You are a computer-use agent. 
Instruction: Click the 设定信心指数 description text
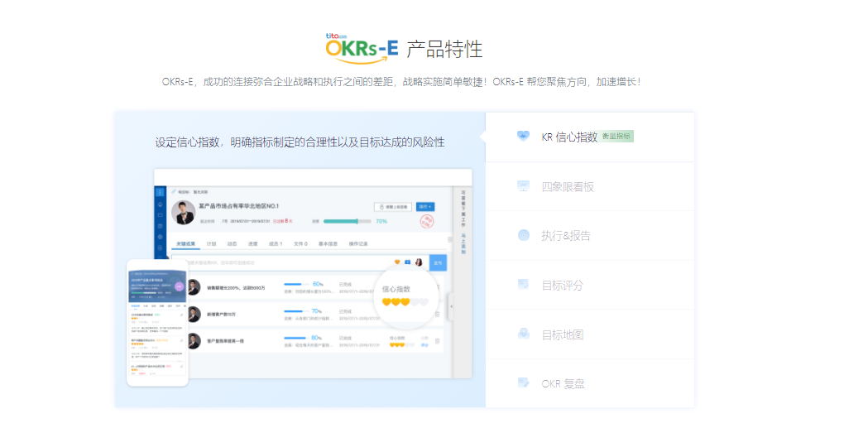click(x=300, y=142)
